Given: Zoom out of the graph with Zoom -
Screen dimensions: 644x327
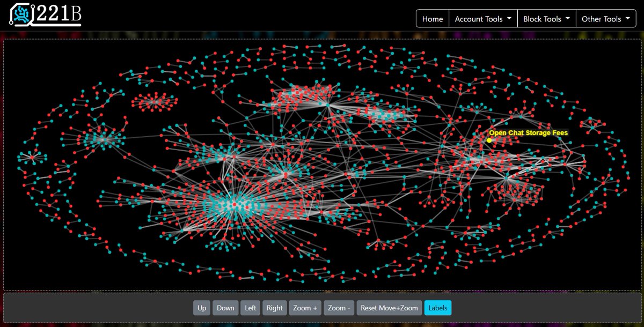Looking at the screenshot, I should coord(339,308).
